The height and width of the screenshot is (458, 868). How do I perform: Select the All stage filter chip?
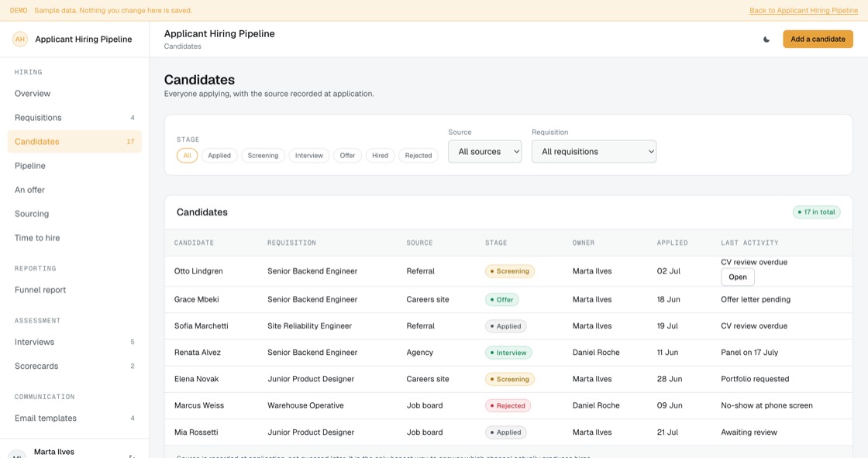click(x=187, y=156)
